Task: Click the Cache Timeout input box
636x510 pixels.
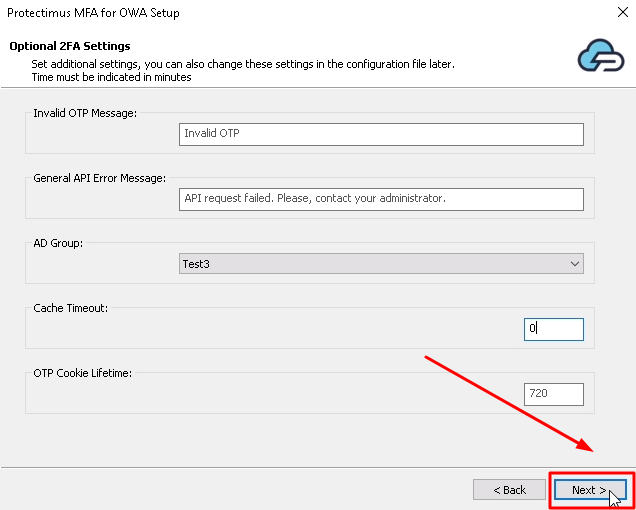Action: coord(554,329)
